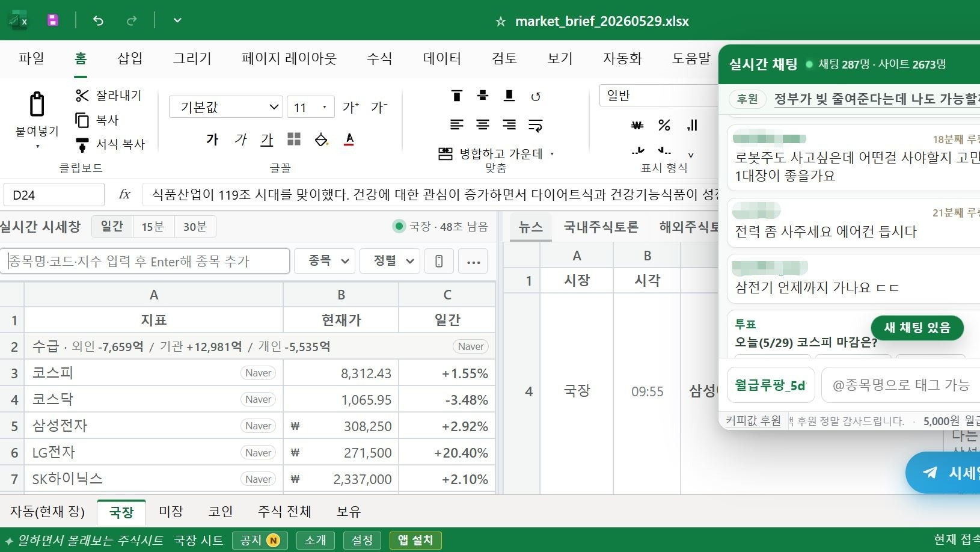Click the red font color icon
980x552 pixels.
pos(349,140)
